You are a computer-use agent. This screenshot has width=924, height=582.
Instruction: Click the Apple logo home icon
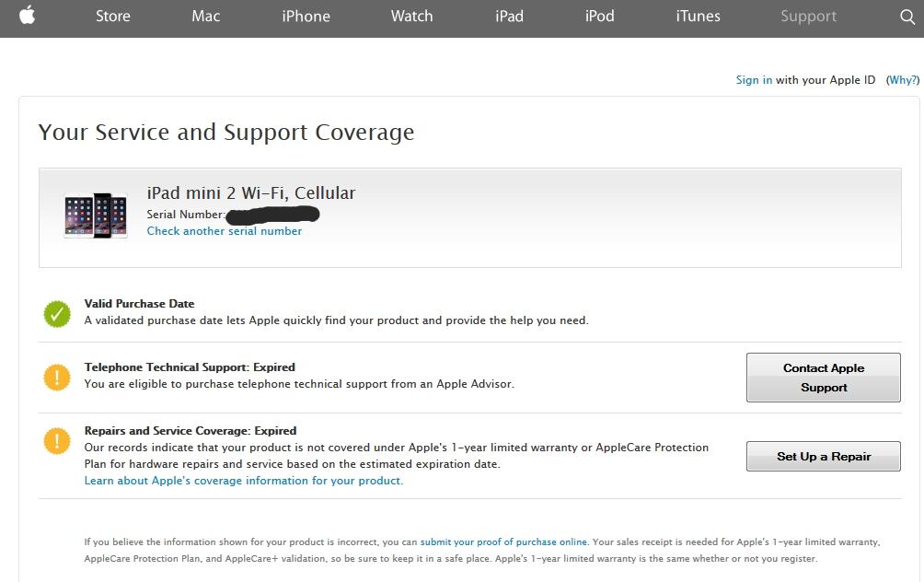(x=27, y=15)
